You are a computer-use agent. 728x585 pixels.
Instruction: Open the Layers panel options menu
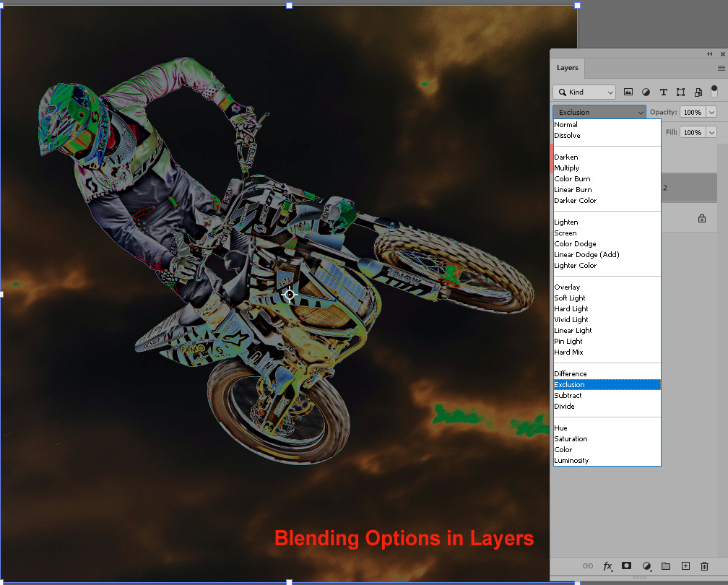pos(721,68)
